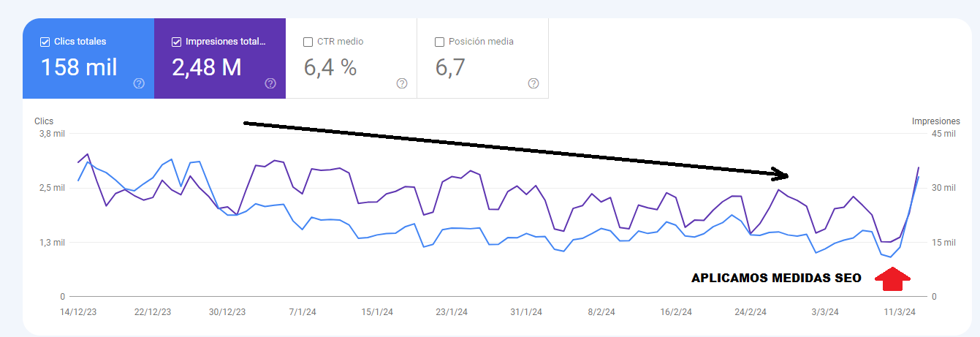
Task: Enable the CTR medio checkbox
Action: click(308, 42)
